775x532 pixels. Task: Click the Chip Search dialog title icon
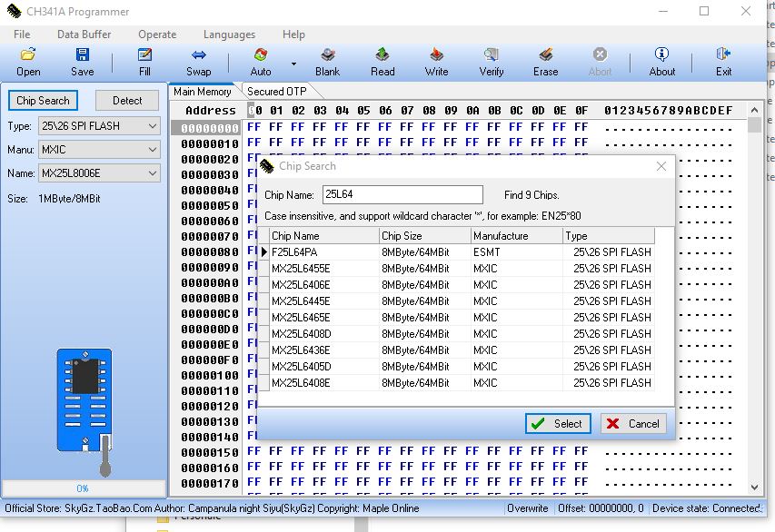tap(267, 166)
